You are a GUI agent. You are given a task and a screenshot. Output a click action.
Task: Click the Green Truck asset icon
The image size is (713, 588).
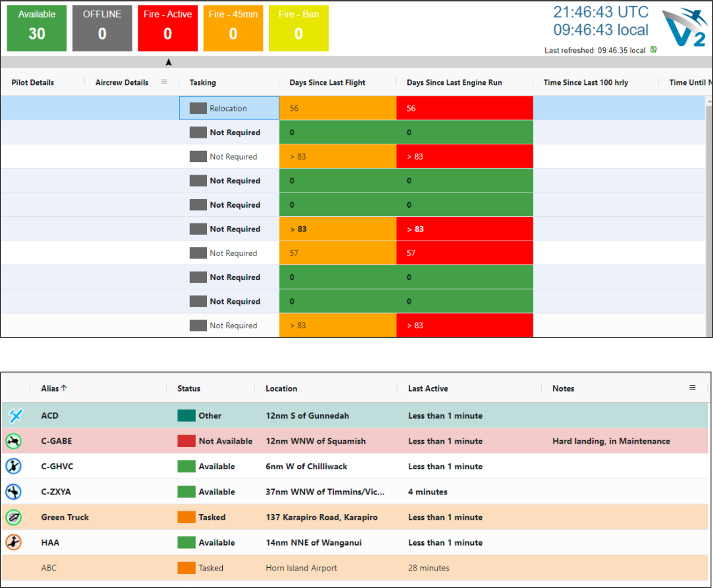click(x=13, y=517)
